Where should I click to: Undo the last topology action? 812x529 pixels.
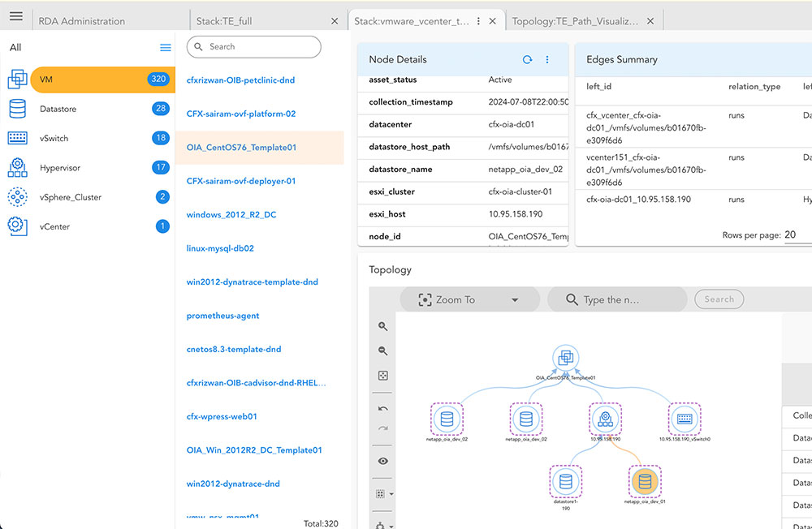tap(382, 408)
